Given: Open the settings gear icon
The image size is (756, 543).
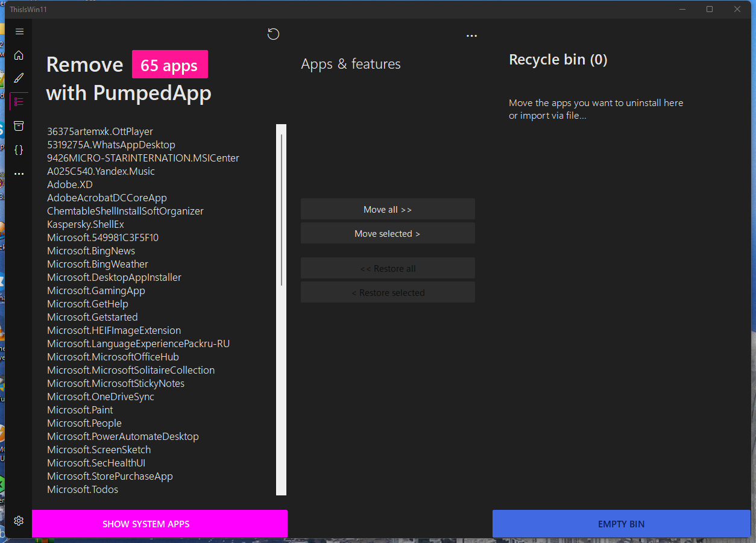Looking at the screenshot, I should click(x=19, y=521).
